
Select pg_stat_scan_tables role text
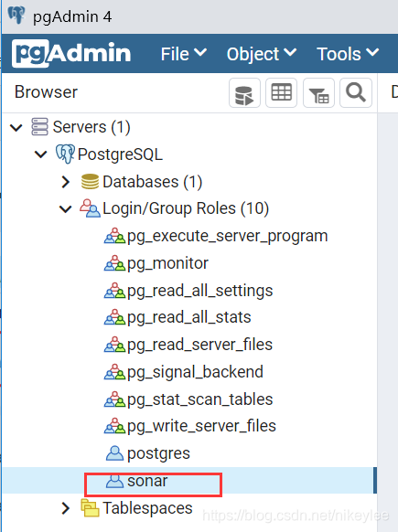[200, 399]
